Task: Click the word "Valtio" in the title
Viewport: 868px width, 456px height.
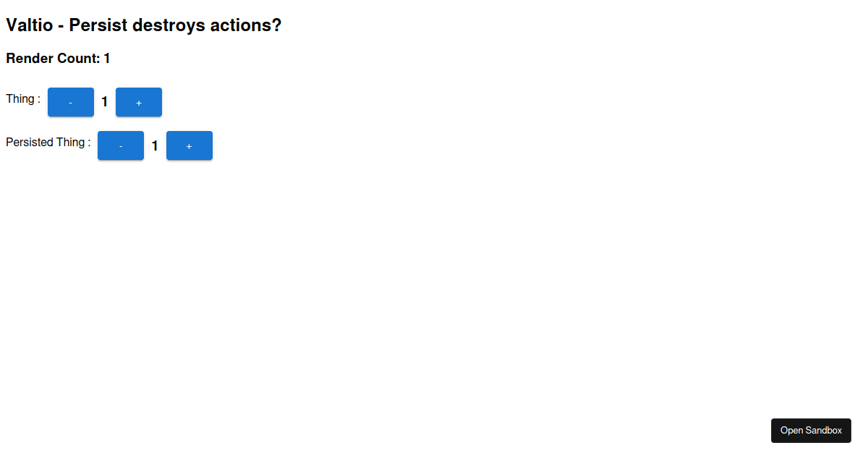Action: (29, 25)
